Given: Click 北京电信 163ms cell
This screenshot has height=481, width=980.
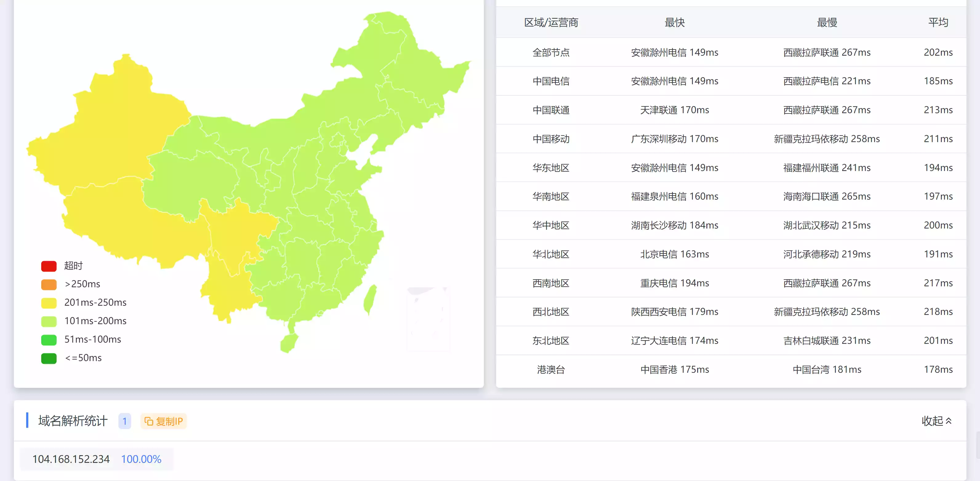Looking at the screenshot, I should pos(674,254).
